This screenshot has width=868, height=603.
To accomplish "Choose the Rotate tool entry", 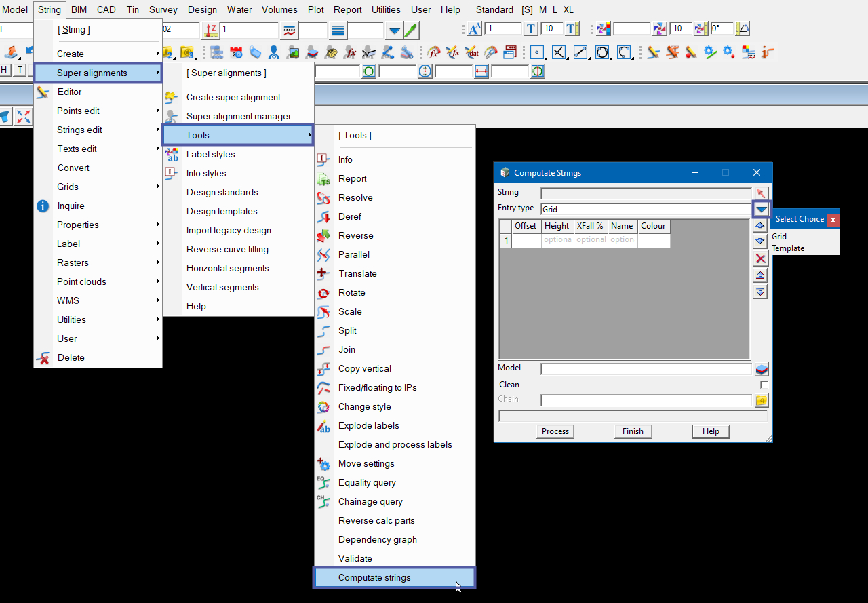I will pos(351,292).
